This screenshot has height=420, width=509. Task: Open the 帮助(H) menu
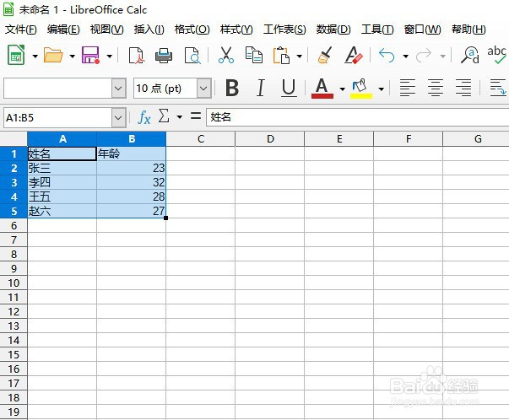pyautogui.click(x=468, y=30)
